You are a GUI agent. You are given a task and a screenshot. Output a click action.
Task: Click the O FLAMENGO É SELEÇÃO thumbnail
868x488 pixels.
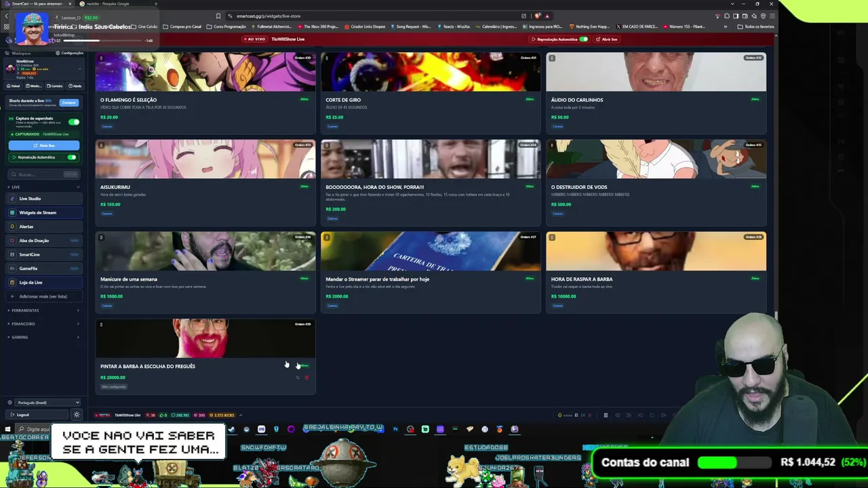click(x=205, y=72)
